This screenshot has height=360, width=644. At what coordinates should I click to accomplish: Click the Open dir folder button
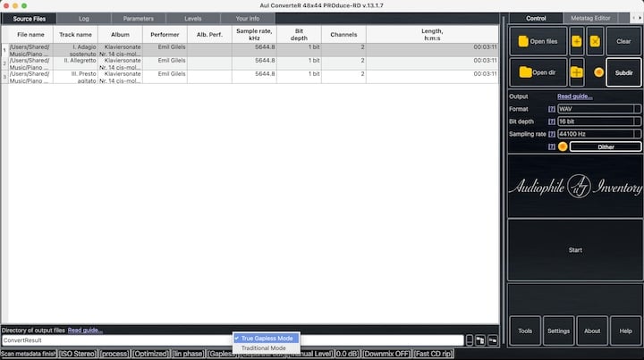click(538, 72)
